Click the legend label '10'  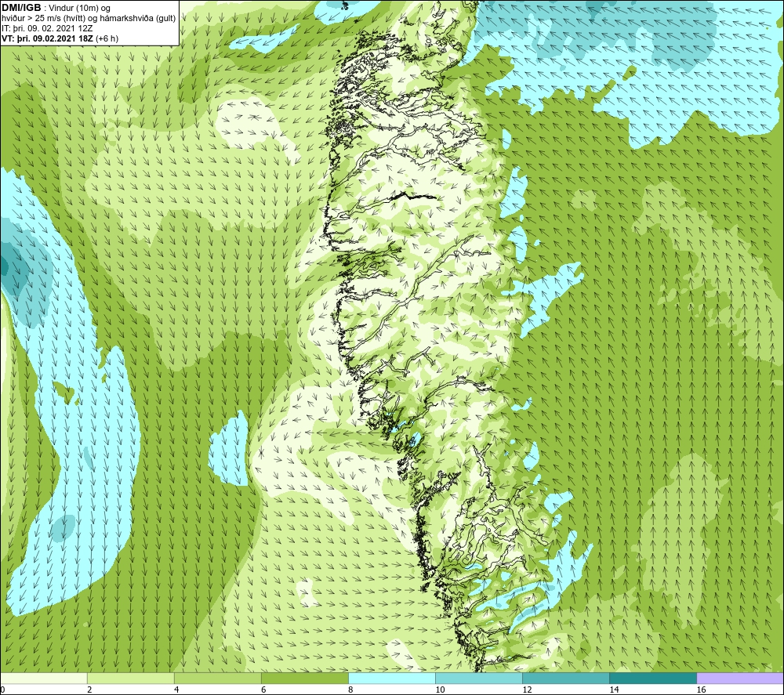point(440,690)
